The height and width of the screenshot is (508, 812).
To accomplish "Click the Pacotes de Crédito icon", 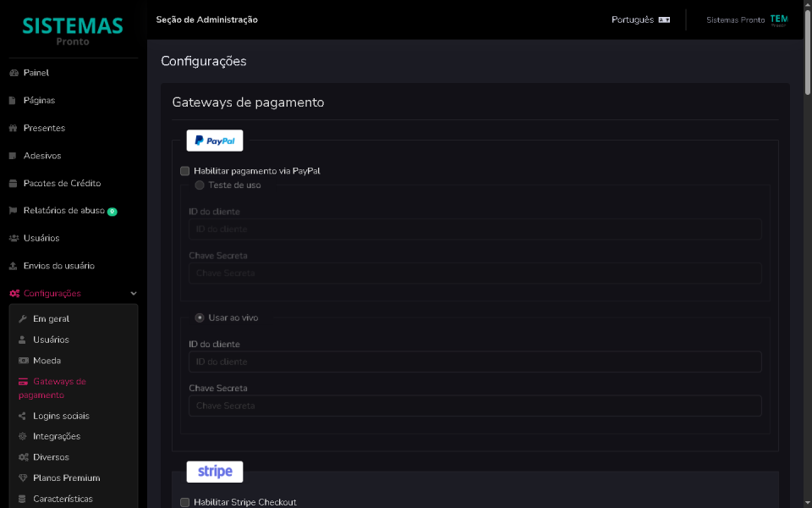I will tap(12, 183).
